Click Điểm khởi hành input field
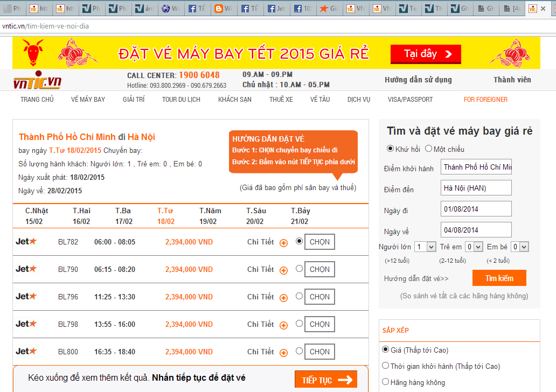 [476, 167]
